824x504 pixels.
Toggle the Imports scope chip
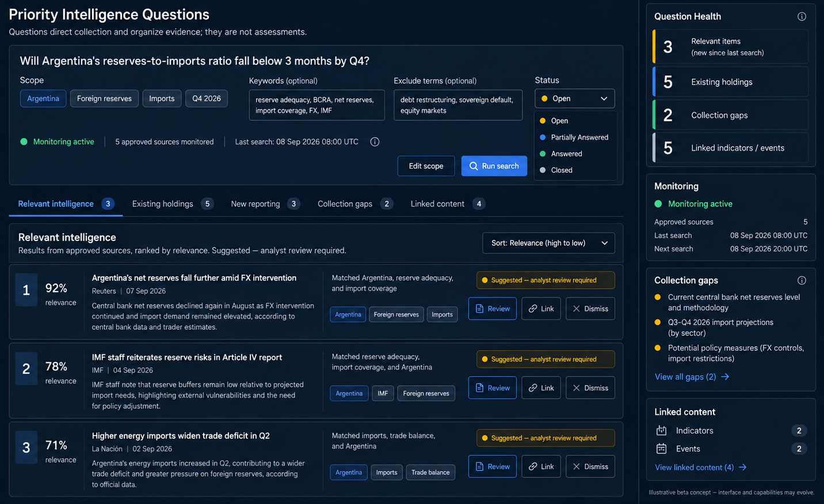pos(162,98)
